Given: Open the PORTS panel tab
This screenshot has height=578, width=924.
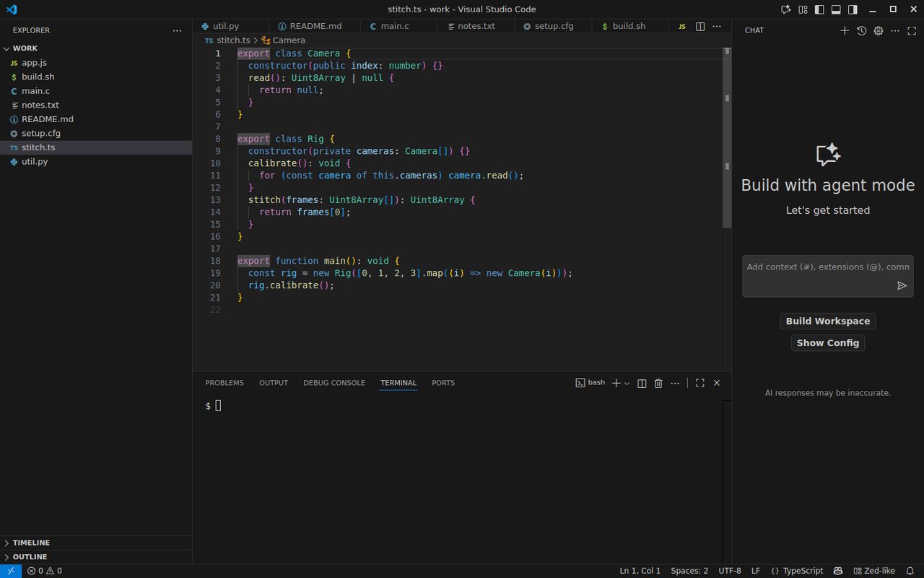Looking at the screenshot, I should [x=443, y=383].
